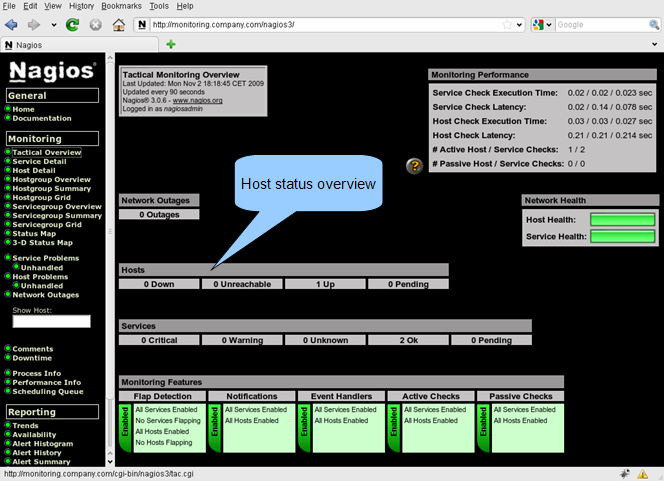Click the Flap Detection Enabled indicator
The width and height of the screenshot is (664, 481).
tap(125, 428)
